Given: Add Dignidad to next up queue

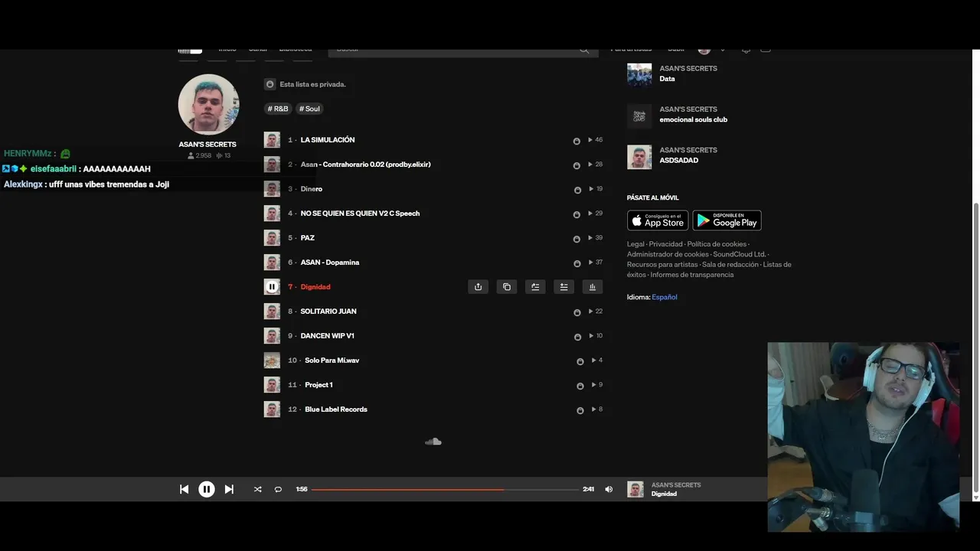Looking at the screenshot, I should point(535,287).
